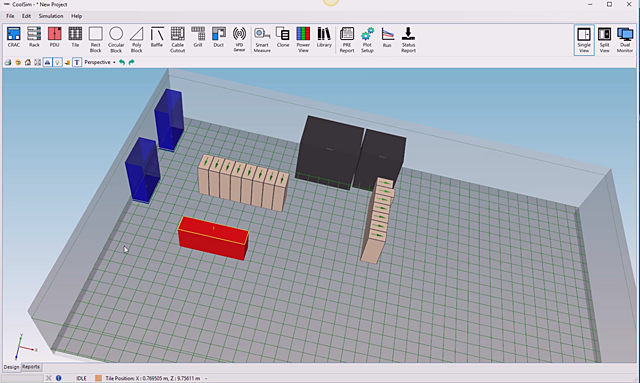Toggle the light bulb lighting button

(57, 62)
